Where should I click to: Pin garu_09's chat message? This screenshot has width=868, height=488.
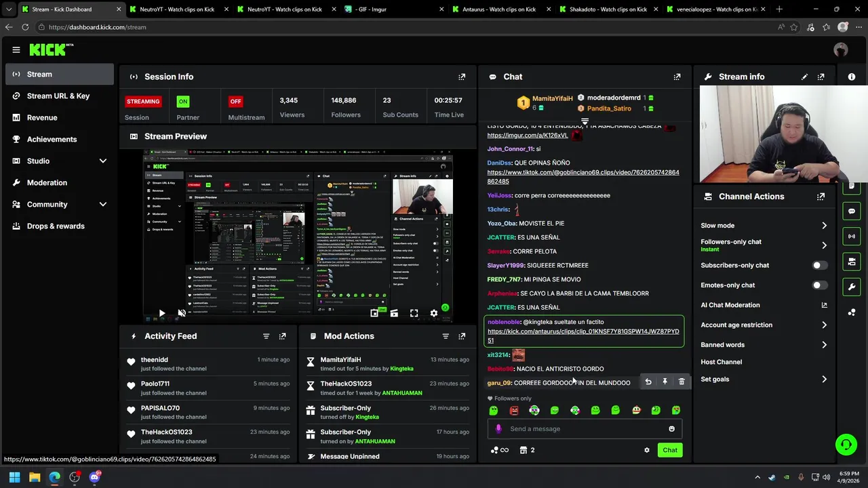(x=665, y=382)
